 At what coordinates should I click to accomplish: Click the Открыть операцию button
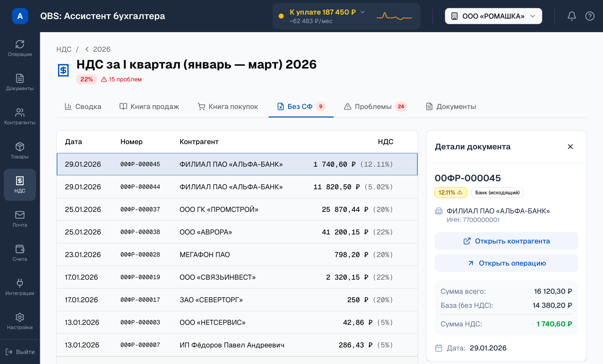click(x=506, y=263)
